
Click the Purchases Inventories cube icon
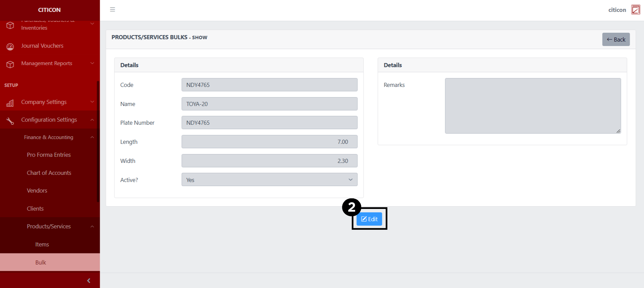pos(10,26)
